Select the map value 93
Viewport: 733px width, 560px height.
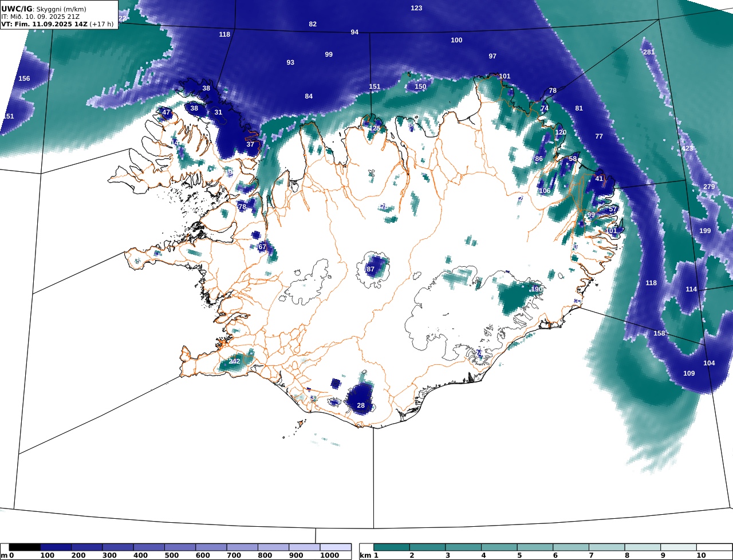coord(290,62)
